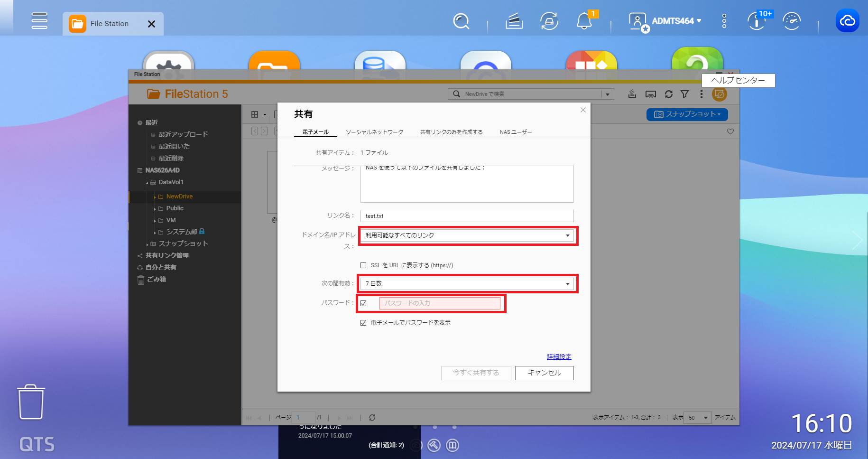The image size is (868, 459).
Task: Expand the スナップショット tree node
Action: click(147, 244)
